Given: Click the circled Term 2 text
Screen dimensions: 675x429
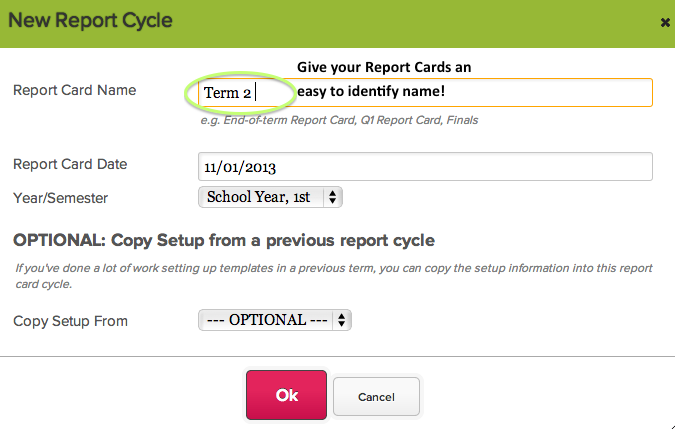Looking at the screenshot, I should [x=228, y=93].
